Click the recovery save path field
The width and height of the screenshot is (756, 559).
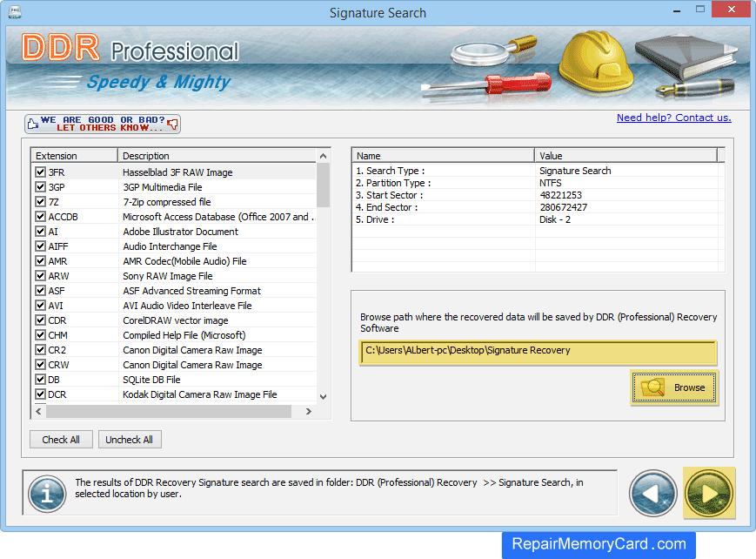pyautogui.click(x=538, y=352)
